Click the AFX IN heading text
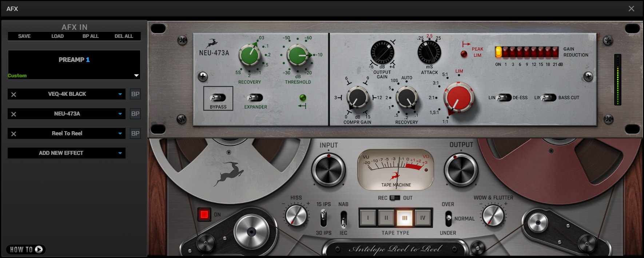This screenshot has width=644, height=258. [x=74, y=27]
